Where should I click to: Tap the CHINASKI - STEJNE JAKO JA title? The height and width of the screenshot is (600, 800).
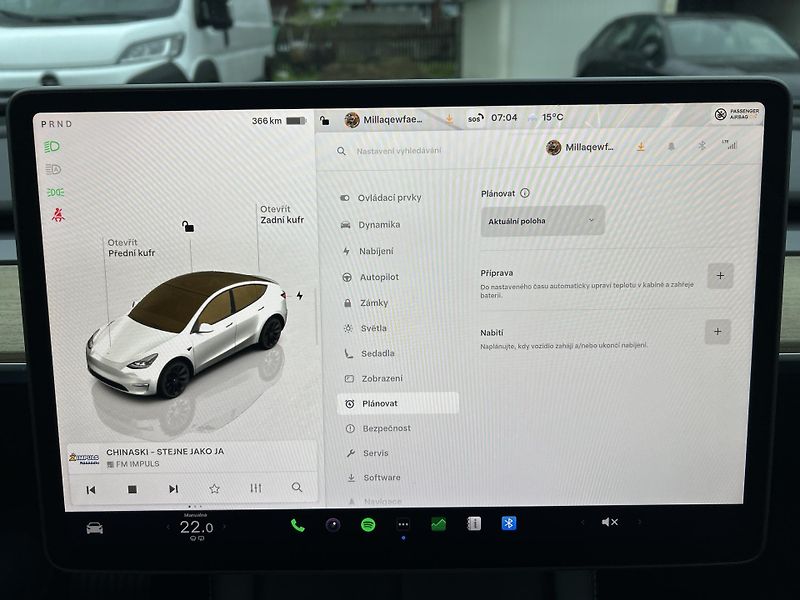tap(165, 452)
